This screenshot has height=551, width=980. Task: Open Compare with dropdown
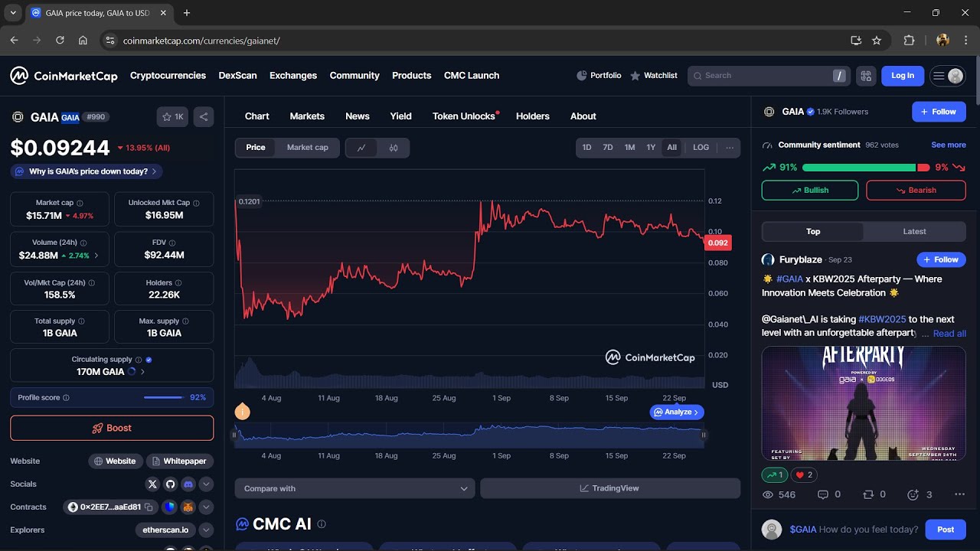point(355,488)
